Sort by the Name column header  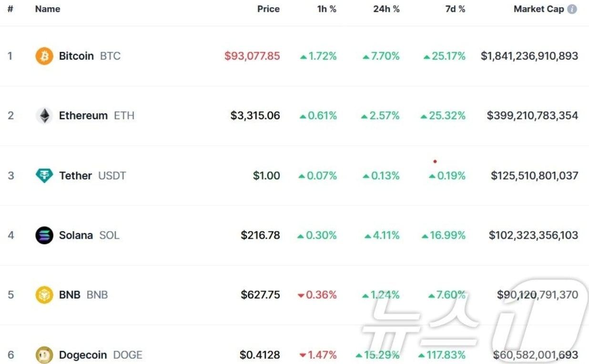[x=48, y=9]
